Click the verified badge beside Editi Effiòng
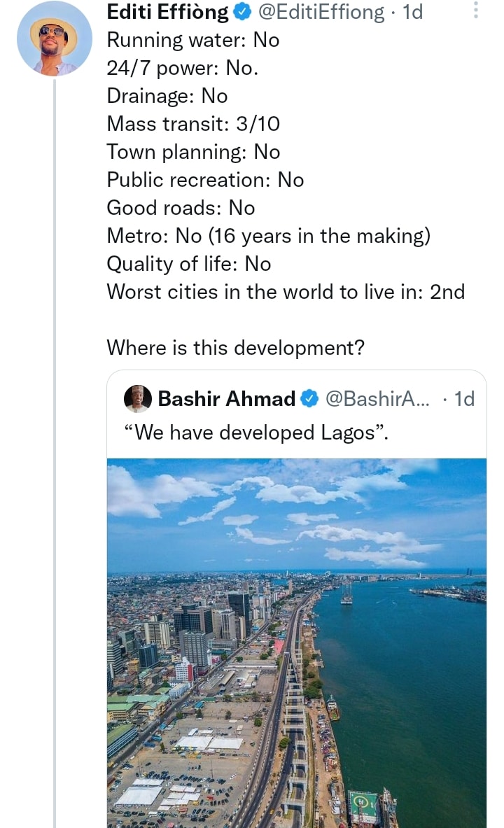504x828 pixels. click(242, 12)
